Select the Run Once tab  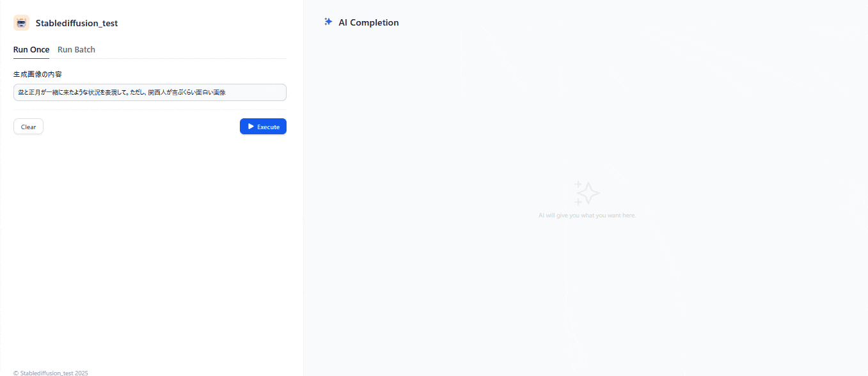[x=31, y=49]
